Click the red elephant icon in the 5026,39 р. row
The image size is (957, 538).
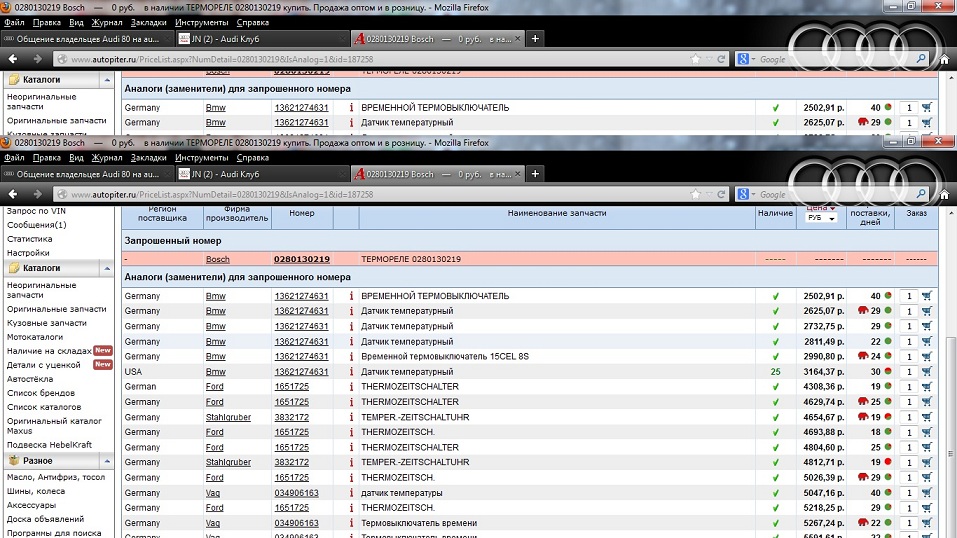click(862, 478)
